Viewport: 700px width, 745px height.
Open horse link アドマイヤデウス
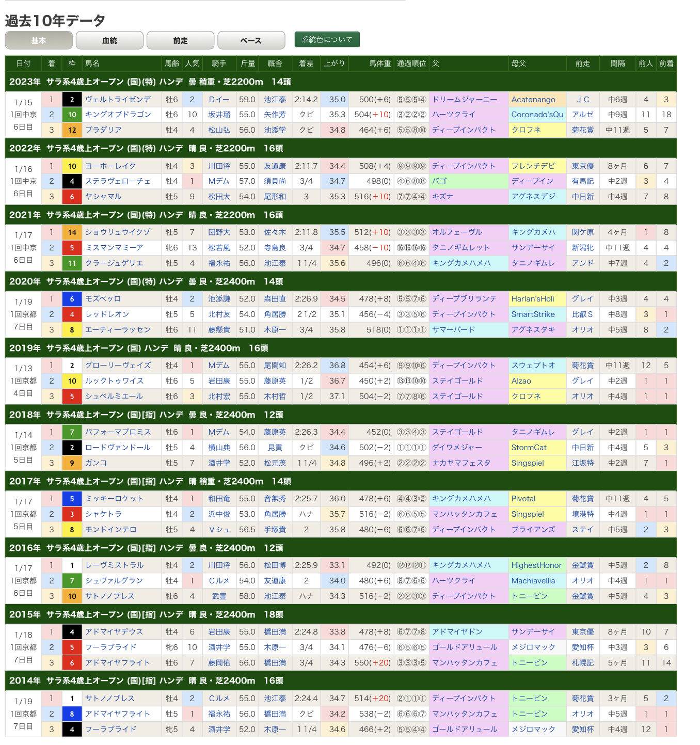(114, 631)
